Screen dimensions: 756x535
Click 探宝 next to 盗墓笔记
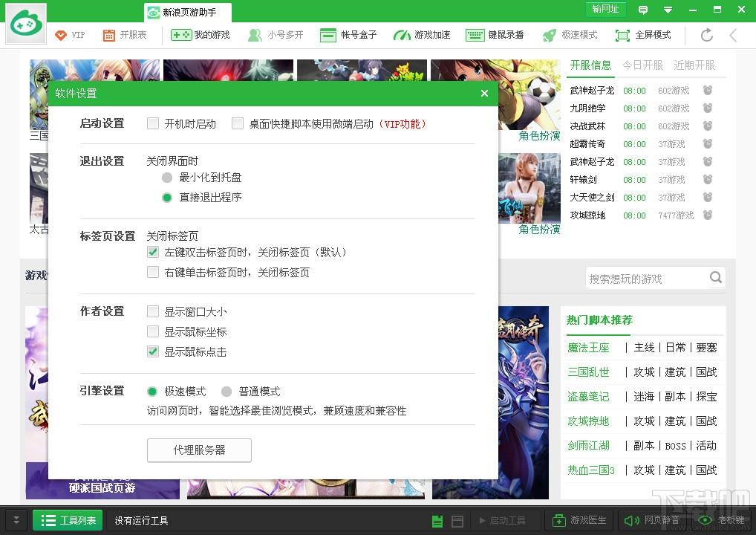click(x=706, y=397)
